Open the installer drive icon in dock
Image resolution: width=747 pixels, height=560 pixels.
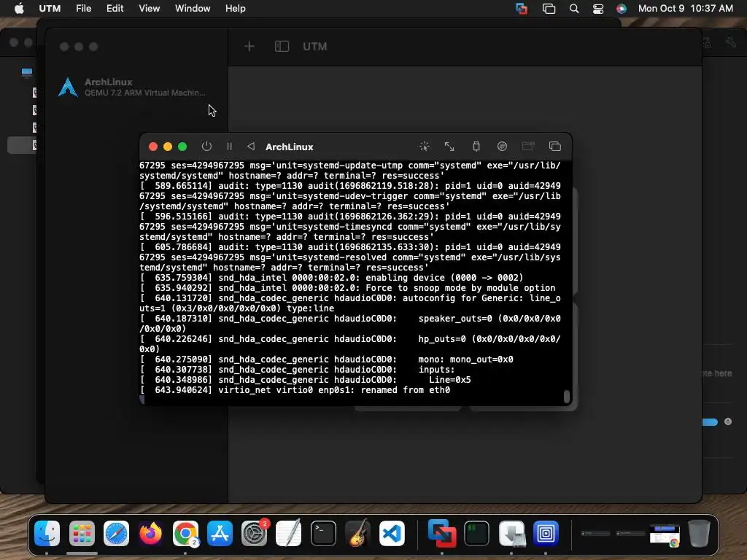(x=511, y=533)
